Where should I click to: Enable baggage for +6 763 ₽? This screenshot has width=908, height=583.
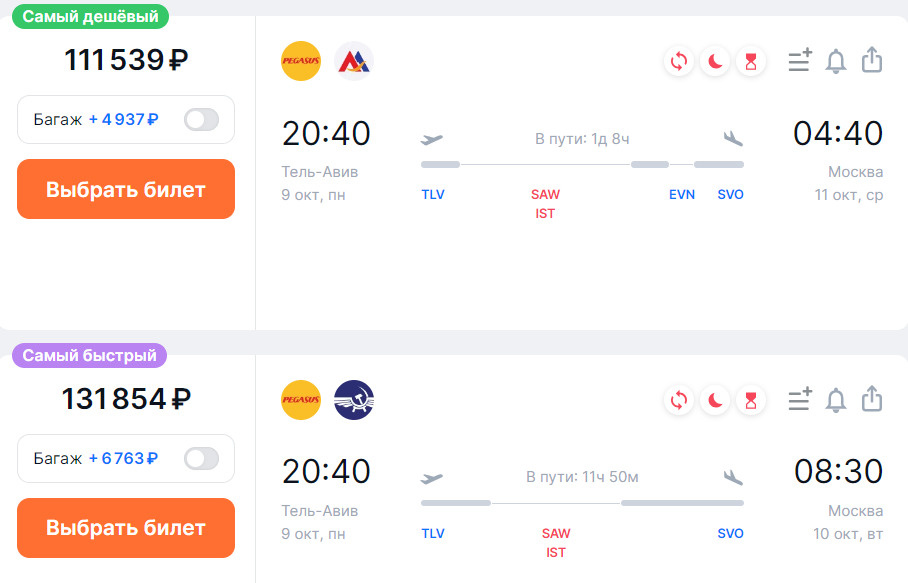pyautogui.click(x=202, y=459)
